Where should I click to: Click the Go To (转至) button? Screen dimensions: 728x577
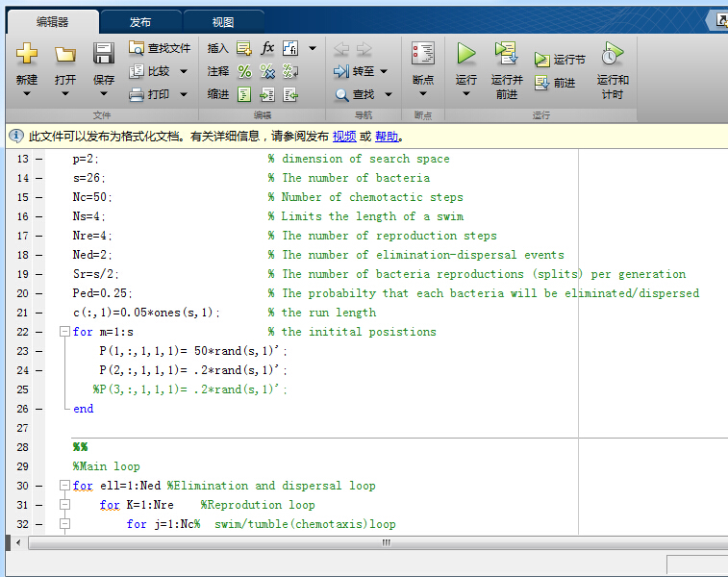tap(354, 71)
